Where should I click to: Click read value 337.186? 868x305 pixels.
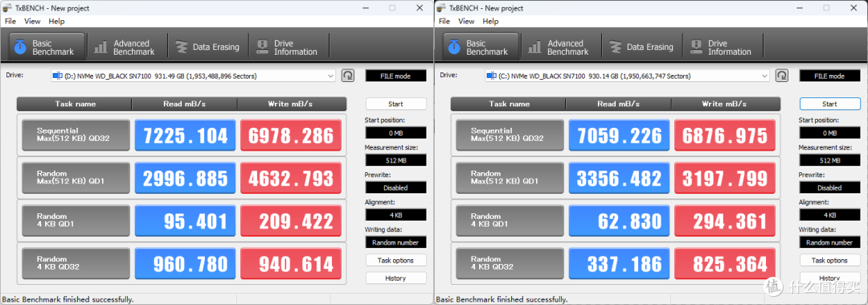(619, 263)
